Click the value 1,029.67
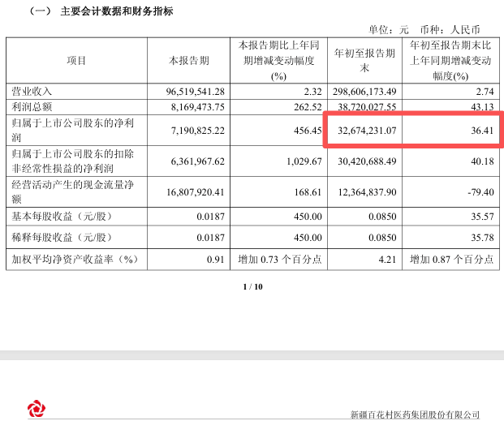 click(x=304, y=161)
